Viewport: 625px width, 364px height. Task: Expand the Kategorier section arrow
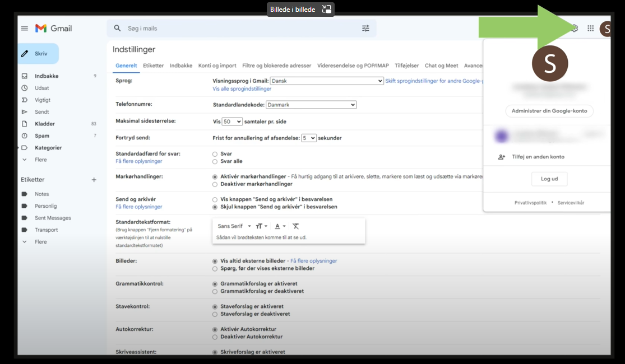[x=18, y=148]
